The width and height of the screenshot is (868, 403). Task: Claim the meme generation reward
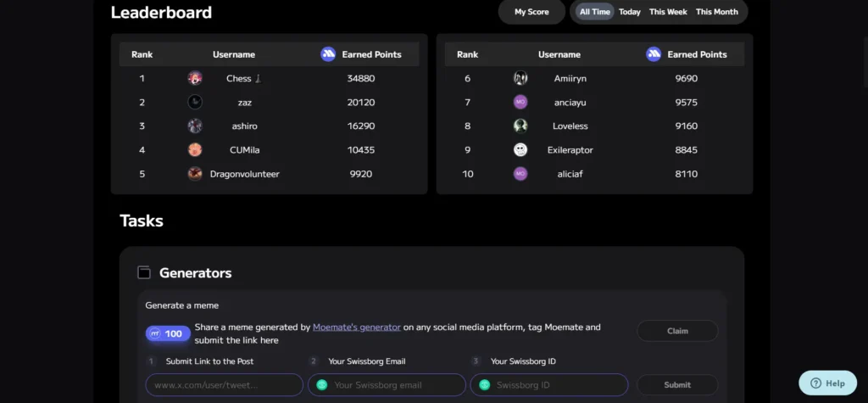(x=677, y=331)
